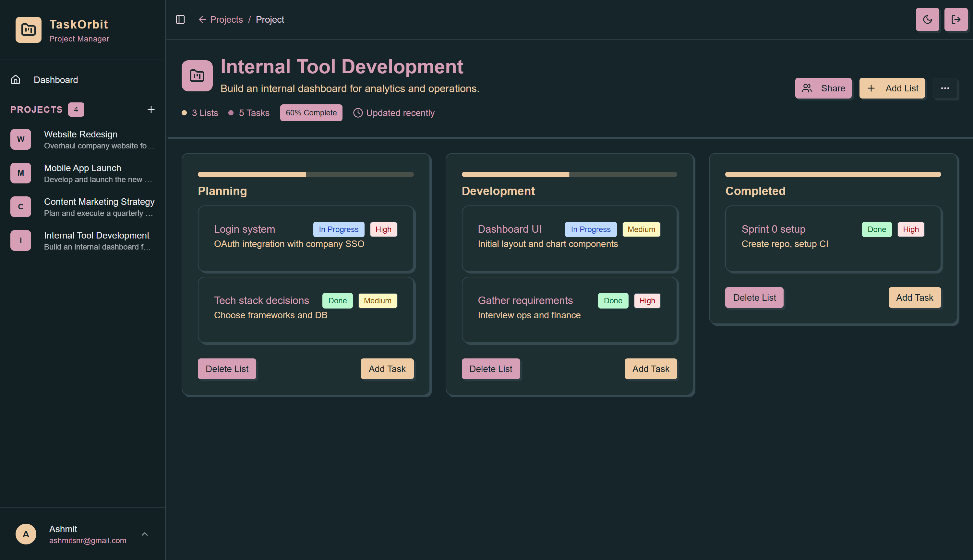Screen dimensions: 973x560
Task: Click the logout icon button
Action: 956,20
